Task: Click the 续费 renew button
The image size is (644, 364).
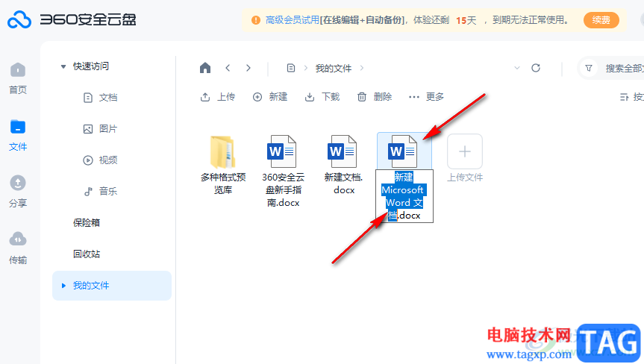Action: tap(601, 20)
